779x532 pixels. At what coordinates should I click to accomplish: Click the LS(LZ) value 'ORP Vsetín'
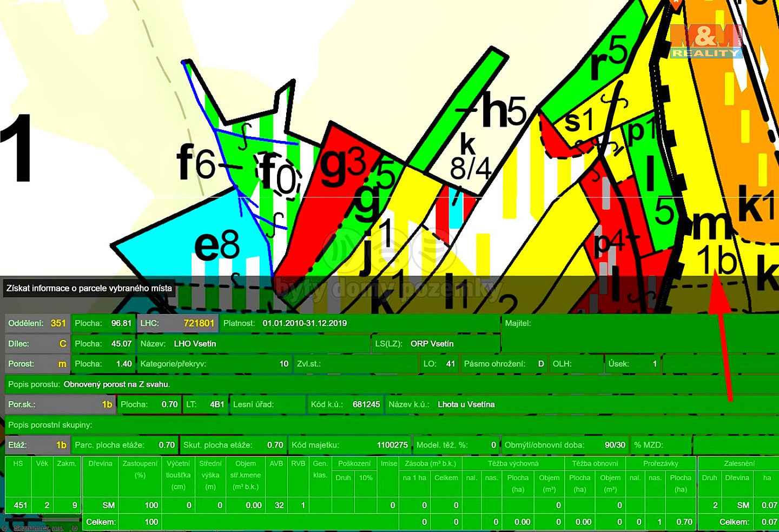point(432,344)
